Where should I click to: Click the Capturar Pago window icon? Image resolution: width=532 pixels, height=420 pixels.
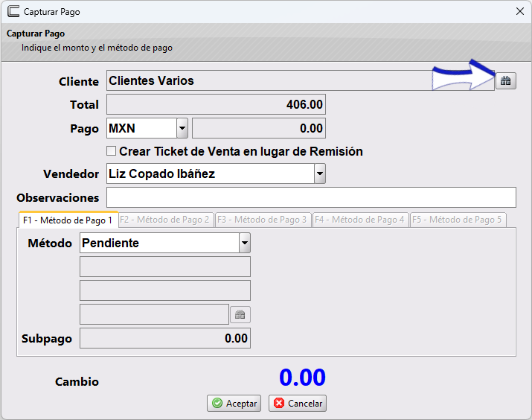[13, 12]
